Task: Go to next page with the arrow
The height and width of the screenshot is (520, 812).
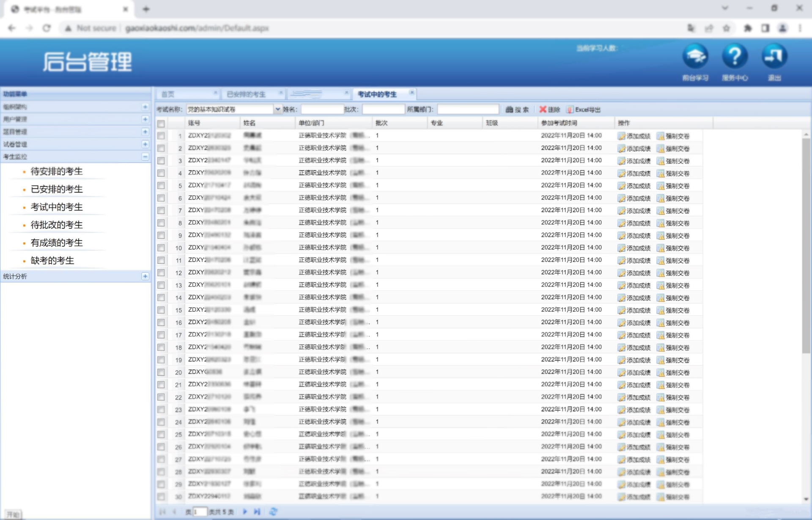Action: click(245, 512)
